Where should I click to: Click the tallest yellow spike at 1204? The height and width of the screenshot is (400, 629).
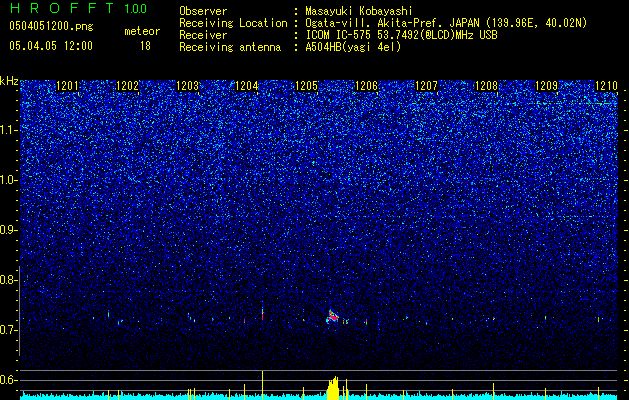262,385
